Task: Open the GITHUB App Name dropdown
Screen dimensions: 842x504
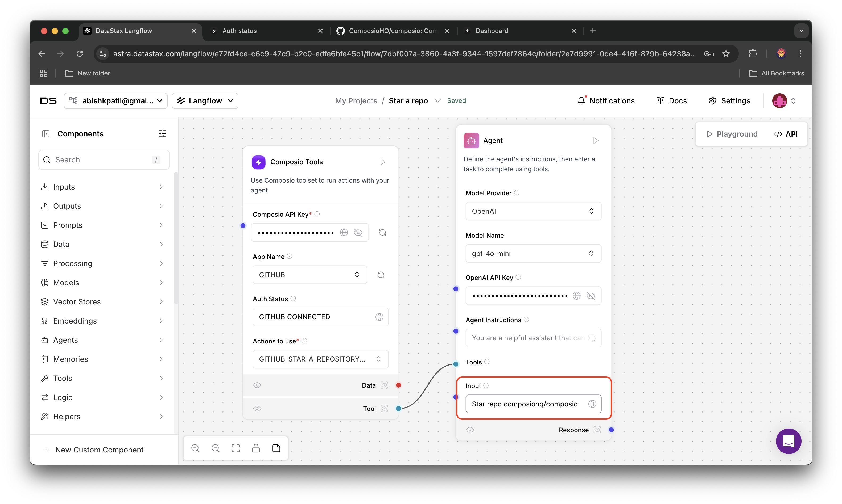Action: (309, 275)
